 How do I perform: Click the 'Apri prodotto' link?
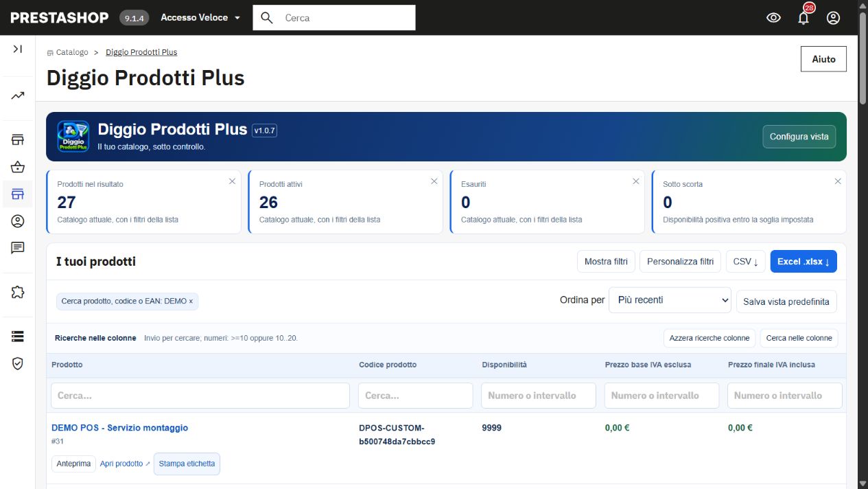pos(125,464)
